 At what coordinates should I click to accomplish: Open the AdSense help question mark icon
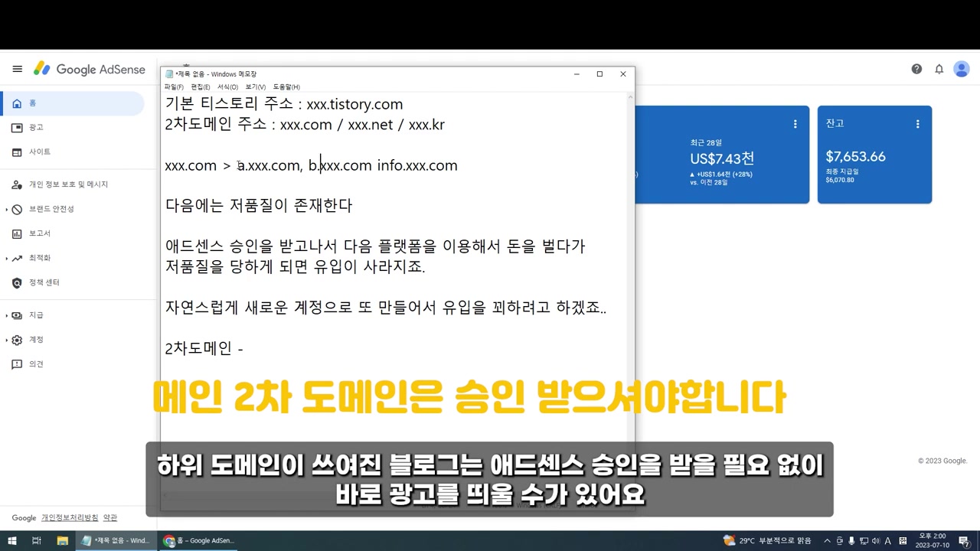tap(916, 69)
